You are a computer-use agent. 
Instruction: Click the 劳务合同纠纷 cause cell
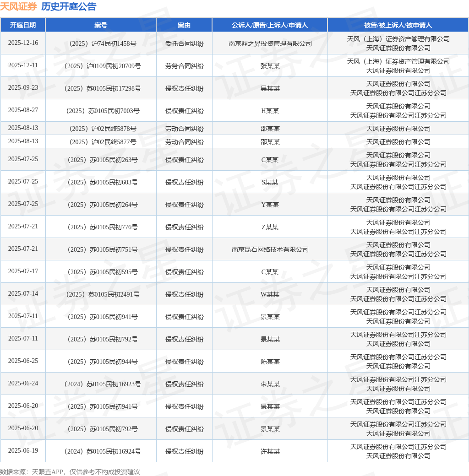184,66
